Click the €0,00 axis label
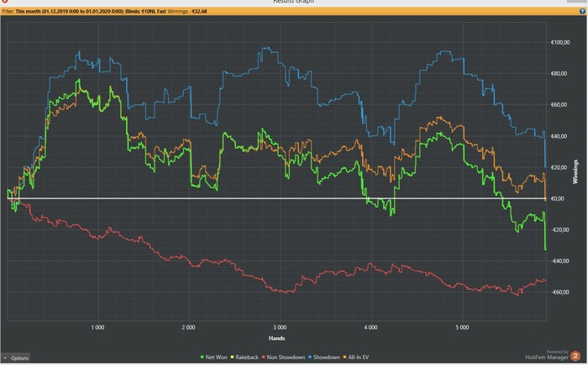The width and height of the screenshot is (588, 365). tap(558, 198)
